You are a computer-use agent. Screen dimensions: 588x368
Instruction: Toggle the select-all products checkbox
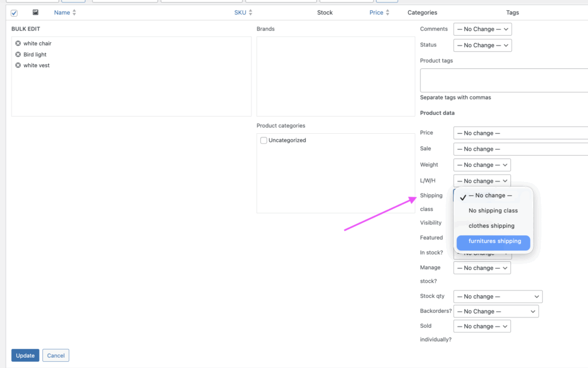click(14, 13)
